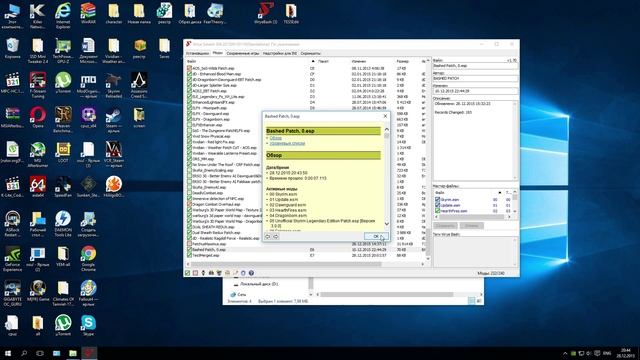Open Task View on the taskbar
The height and width of the screenshot is (360, 640).
click(x=40, y=353)
